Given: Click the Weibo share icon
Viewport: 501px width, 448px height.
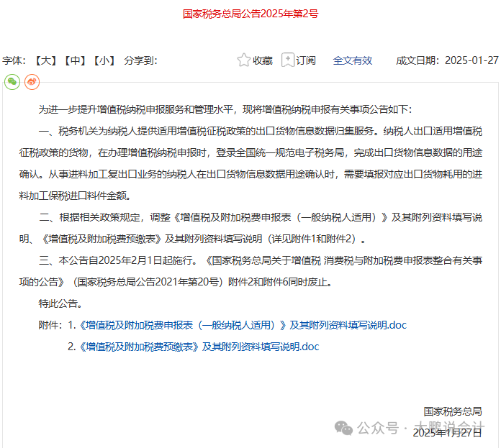Looking at the screenshot, I should pyautogui.click(x=32, y=82).
